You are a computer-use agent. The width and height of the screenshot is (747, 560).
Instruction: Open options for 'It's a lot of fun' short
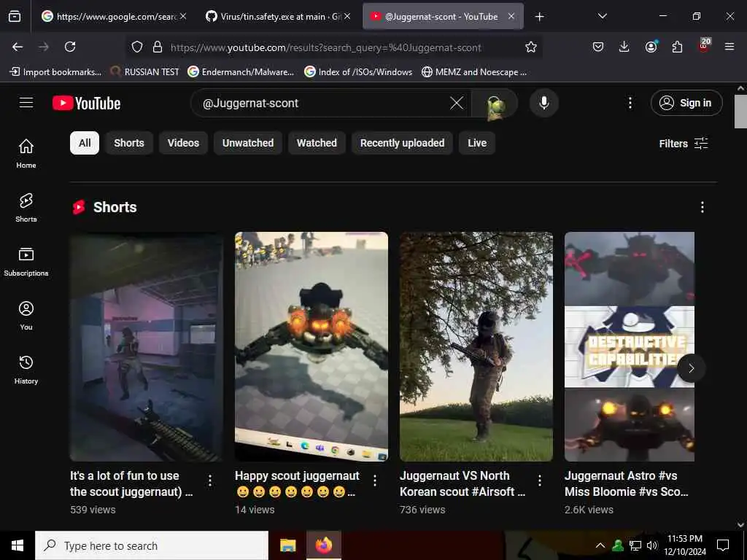pos(210,481)
